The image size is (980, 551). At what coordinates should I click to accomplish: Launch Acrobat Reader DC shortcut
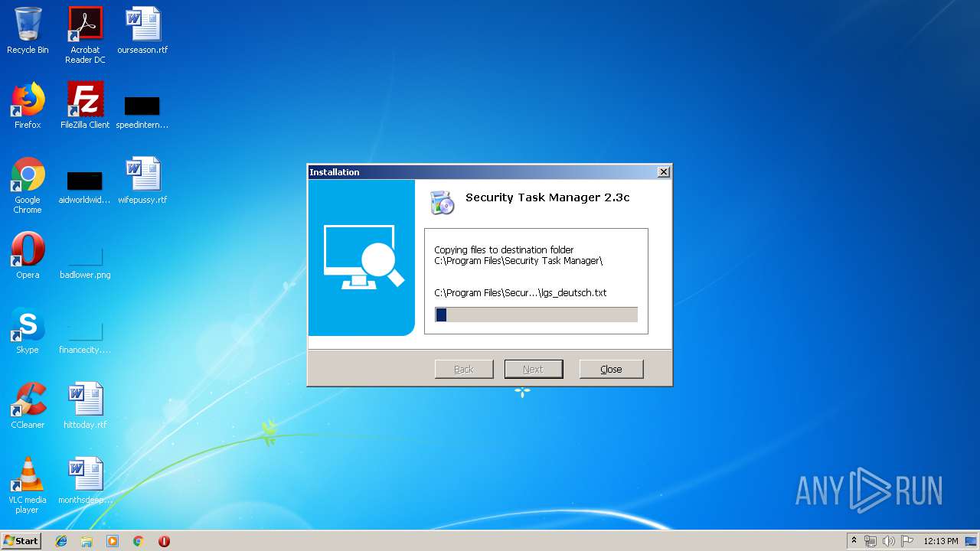(85, 35)
